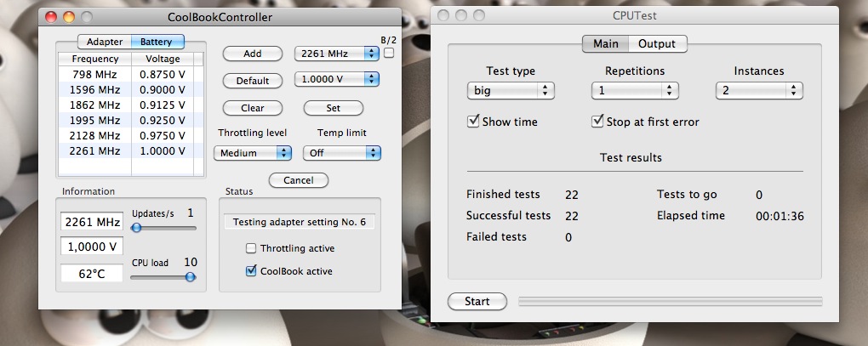Click the Updates/s slider handle
Screen dimensions: 868x346
coord(136,227)
